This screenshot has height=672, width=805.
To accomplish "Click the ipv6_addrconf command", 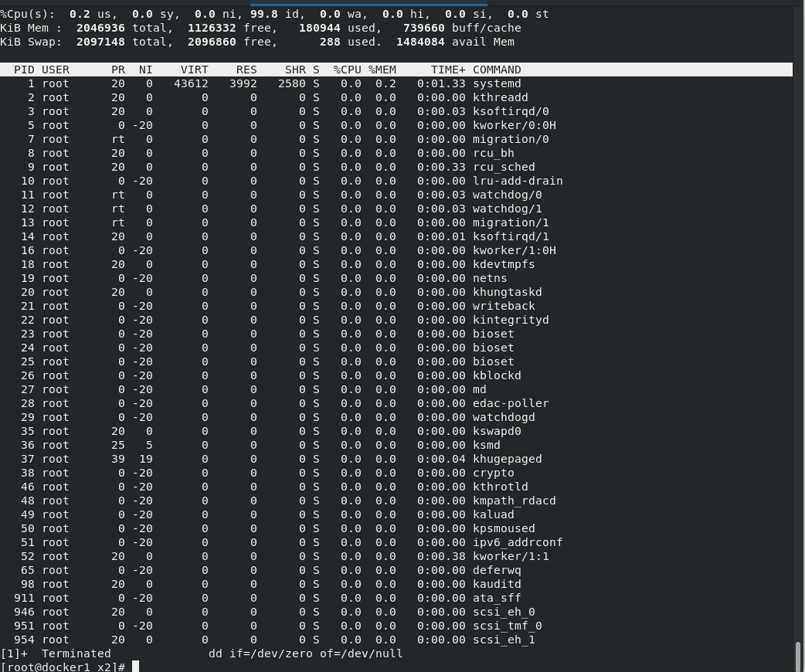I will pyautogui.click(x=518, y=541).
